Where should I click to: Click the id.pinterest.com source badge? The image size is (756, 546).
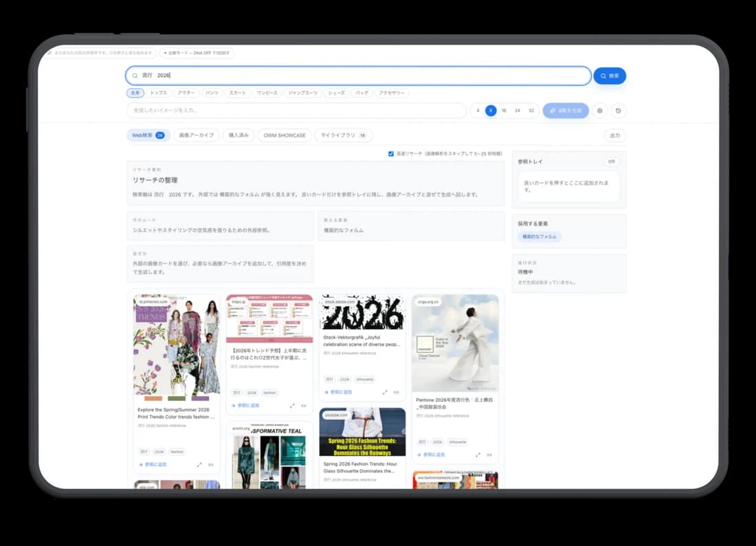pyautogui.click(x=153, y=302)
